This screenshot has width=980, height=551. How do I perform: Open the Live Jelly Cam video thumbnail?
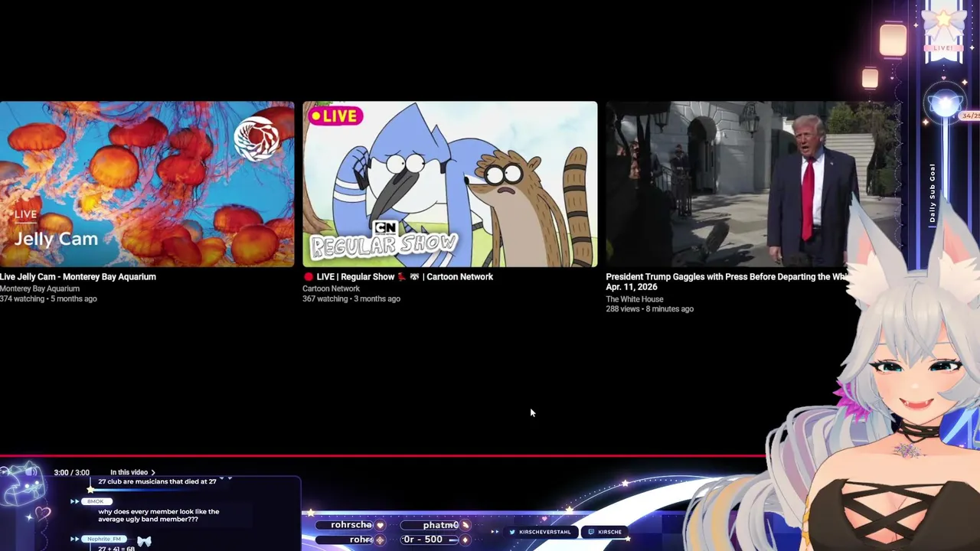pyautogui.click(x=147, y=184)
